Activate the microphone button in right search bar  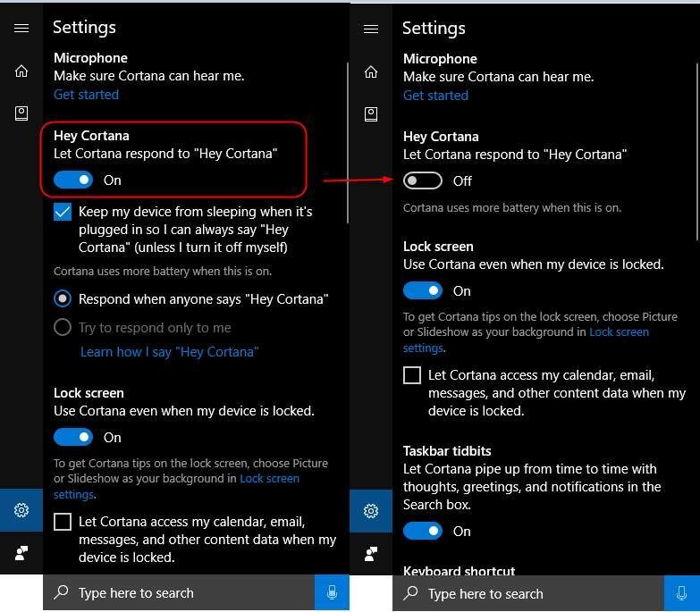tap(682, 593)
